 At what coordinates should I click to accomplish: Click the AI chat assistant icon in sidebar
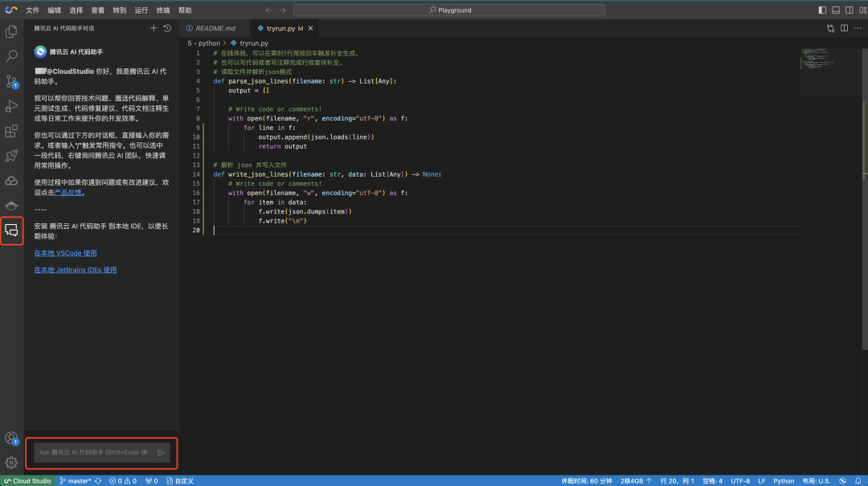coord(12,231)
